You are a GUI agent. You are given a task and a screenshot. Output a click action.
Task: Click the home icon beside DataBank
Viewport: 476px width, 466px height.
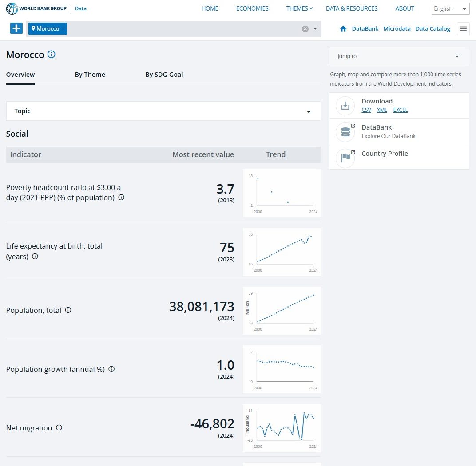[343, 29]
